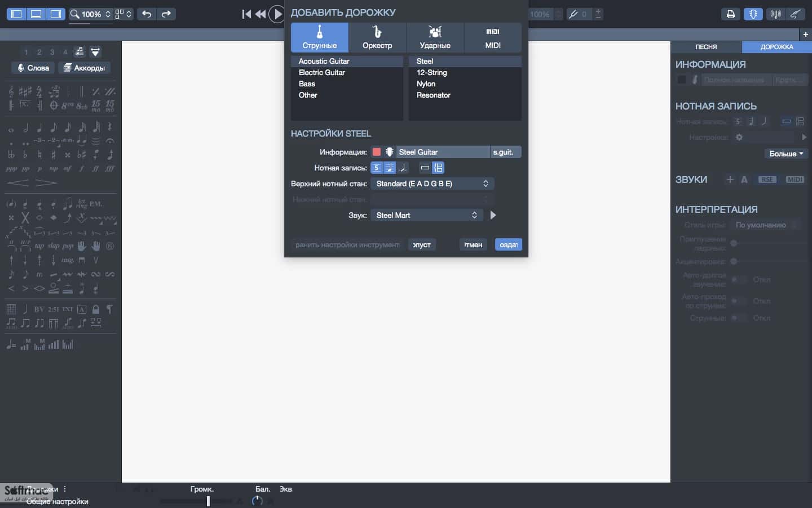Toggle tablature notation in dialog
Viewport: 812px width, 508px height.
pos(377,168)
